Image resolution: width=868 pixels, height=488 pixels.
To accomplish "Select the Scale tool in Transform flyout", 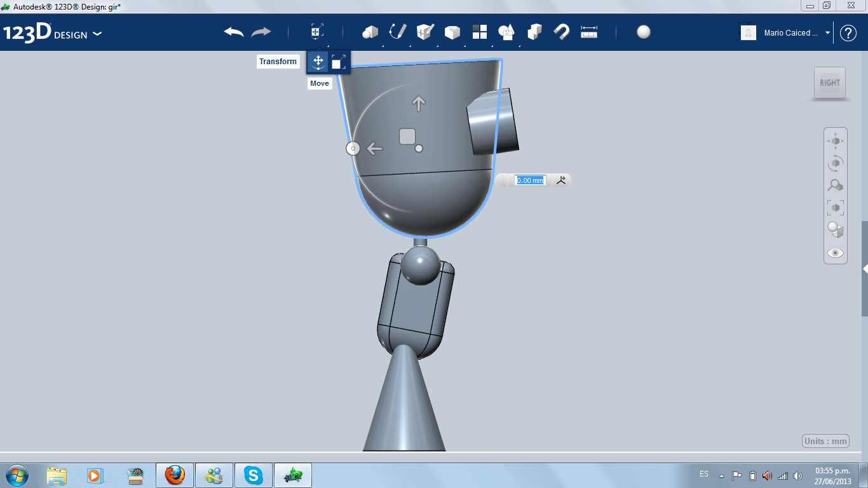I will pos(339,62).
